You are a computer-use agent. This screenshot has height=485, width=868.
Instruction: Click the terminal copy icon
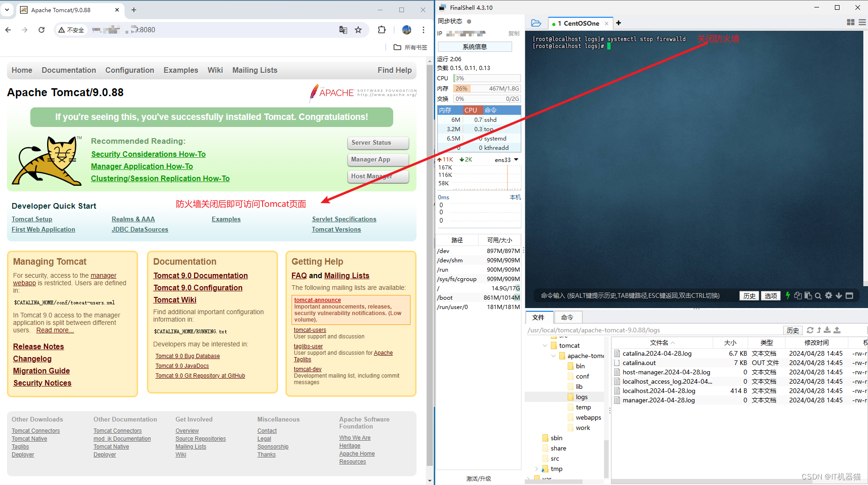pyautogui.click(x=798, y=295)
